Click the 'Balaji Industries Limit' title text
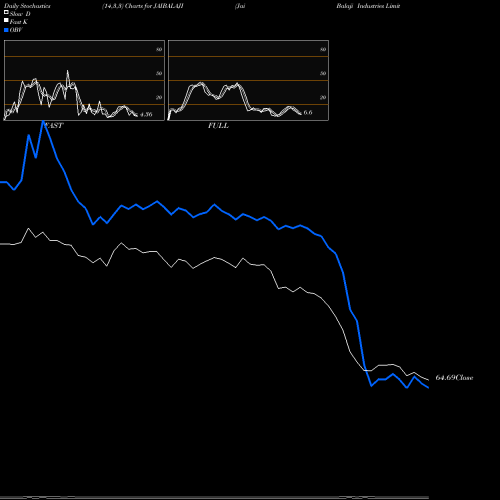 (x=368, y=6)
